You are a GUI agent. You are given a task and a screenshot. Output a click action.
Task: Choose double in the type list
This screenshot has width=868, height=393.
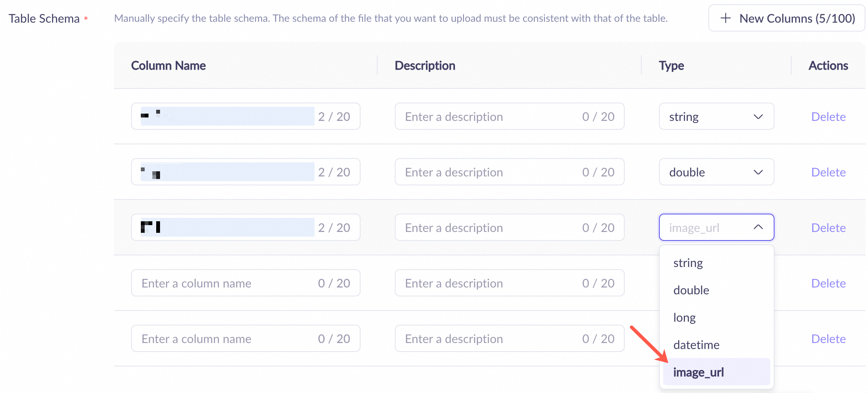point(691,290)
